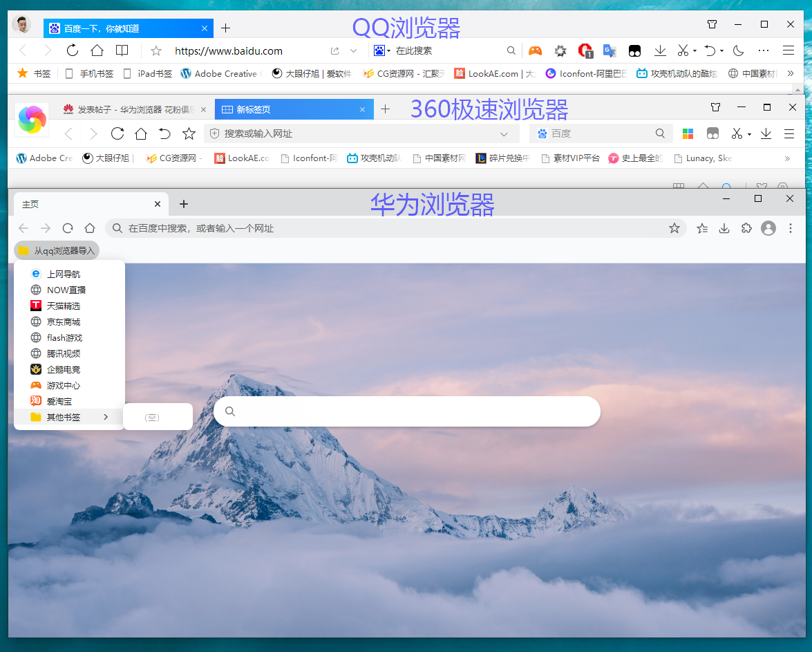Select 腾讯视频 in bookmark menu

69,353
